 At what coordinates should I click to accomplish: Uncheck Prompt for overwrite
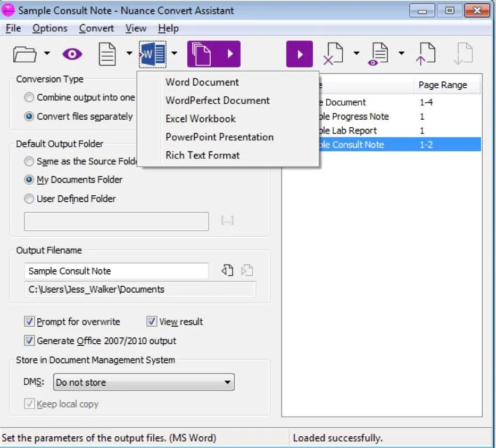(x=30, y=321)
